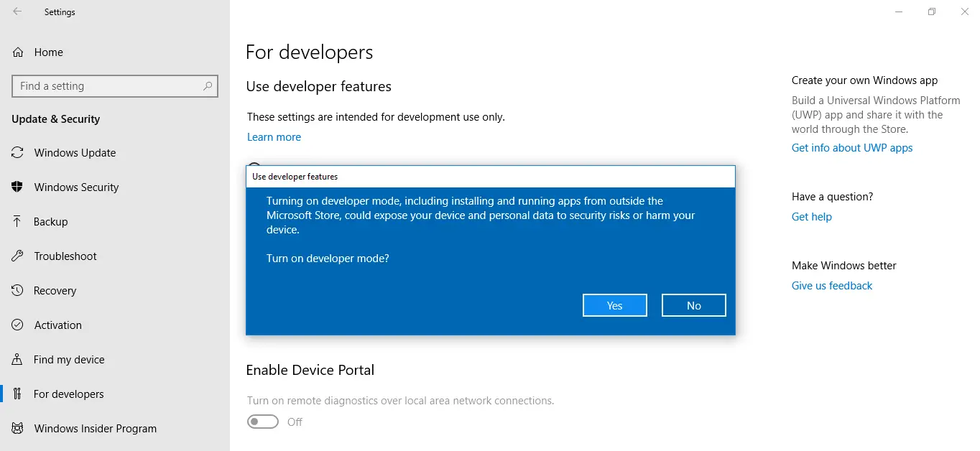Image resolution: width=980 pixels, height=451 pixels.
Task: Go to the Backup settings page
Action: coord(115,221)
